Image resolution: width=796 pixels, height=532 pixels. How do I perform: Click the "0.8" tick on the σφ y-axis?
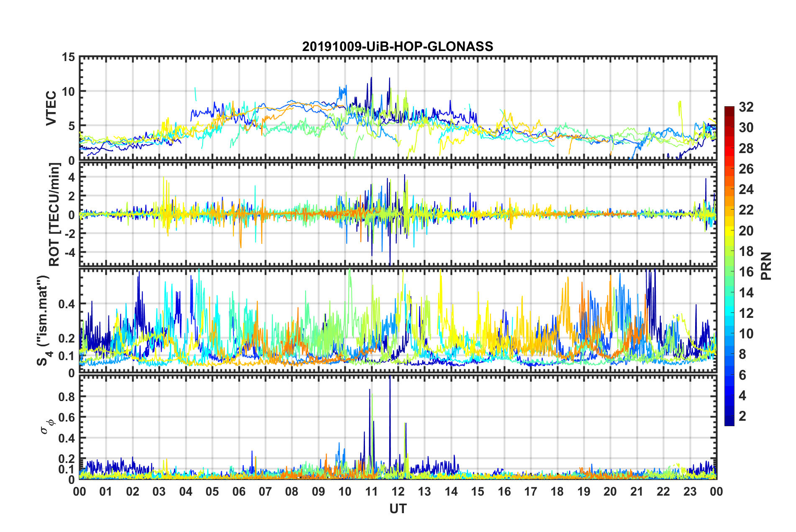(67, 396)
